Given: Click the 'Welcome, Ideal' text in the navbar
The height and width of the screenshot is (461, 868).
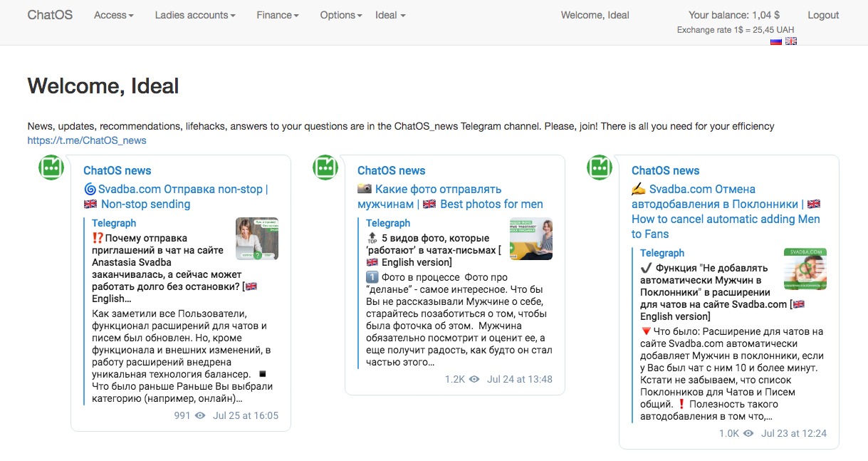Looking at the screenshot, I should coord(595,15).
